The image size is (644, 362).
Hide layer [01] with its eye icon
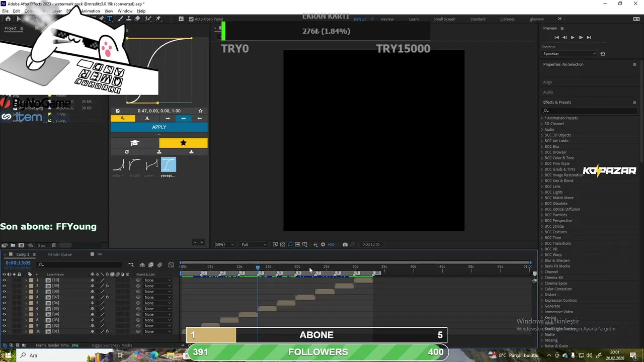click(x=5, y=331)
